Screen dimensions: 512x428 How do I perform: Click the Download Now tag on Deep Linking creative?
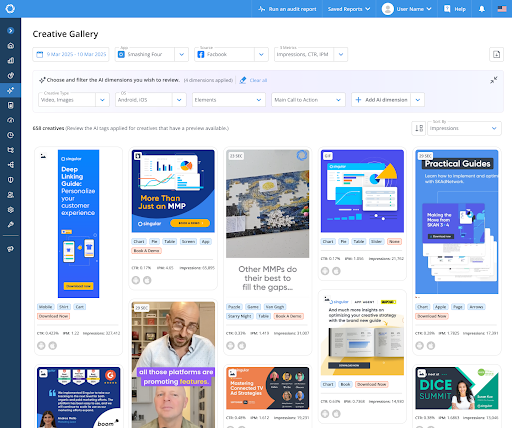click(54, 316)
